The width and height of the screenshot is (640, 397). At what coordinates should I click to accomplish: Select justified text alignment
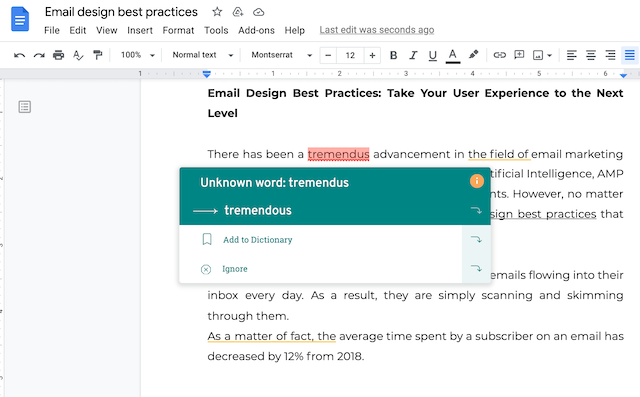tap(630, 55)
